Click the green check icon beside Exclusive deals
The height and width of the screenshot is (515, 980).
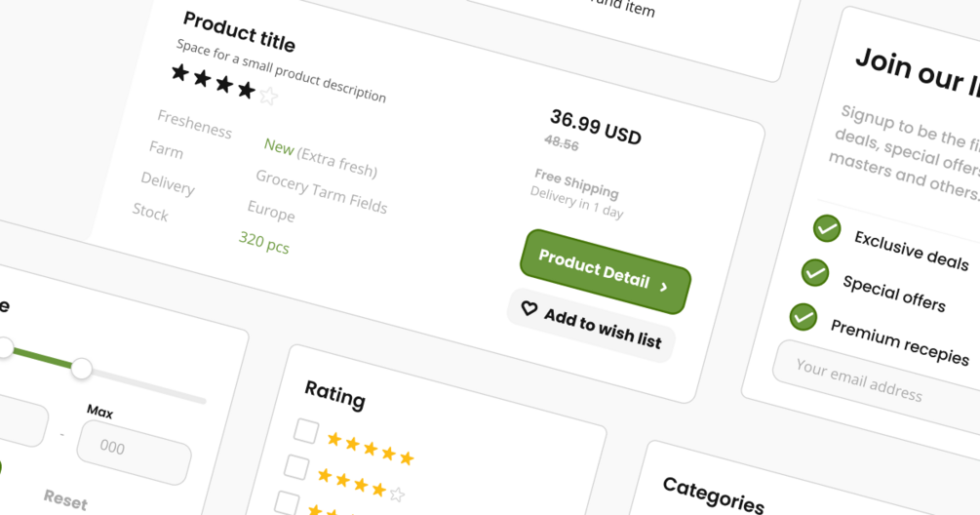(827, 228)
